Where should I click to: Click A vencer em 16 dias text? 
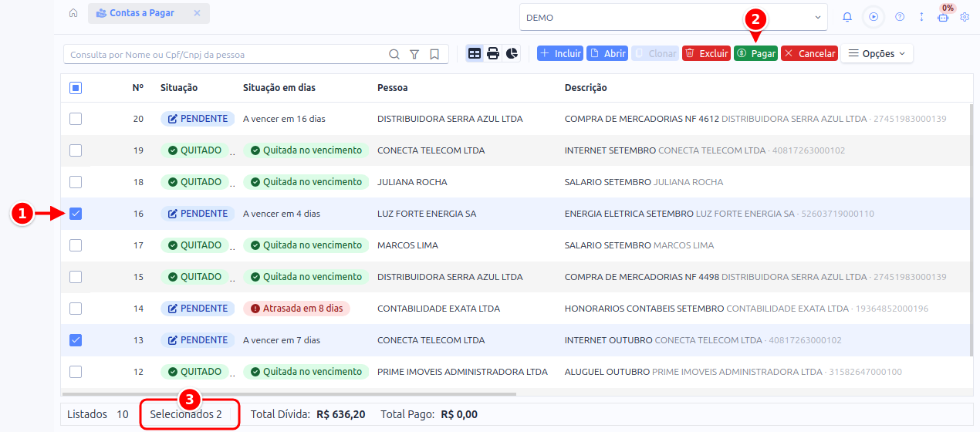[x=284, y=119]
